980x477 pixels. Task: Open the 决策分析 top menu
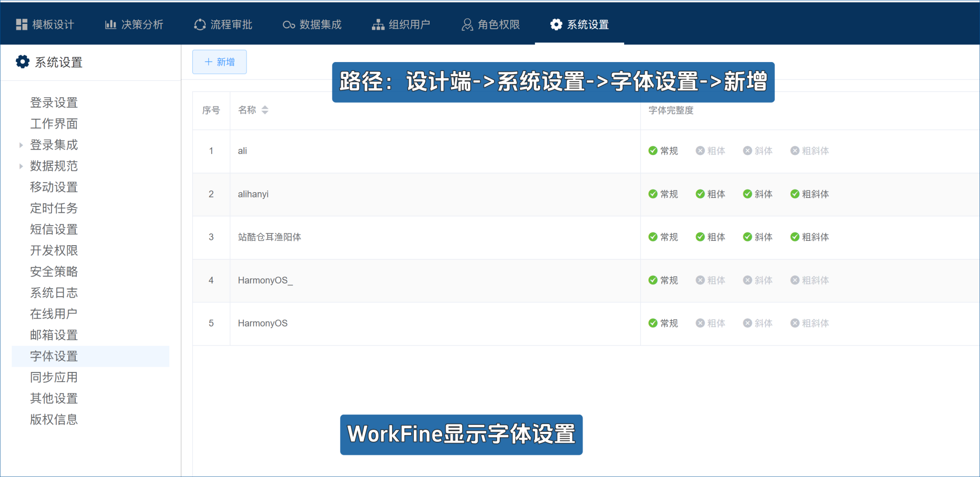coord(134,25)
